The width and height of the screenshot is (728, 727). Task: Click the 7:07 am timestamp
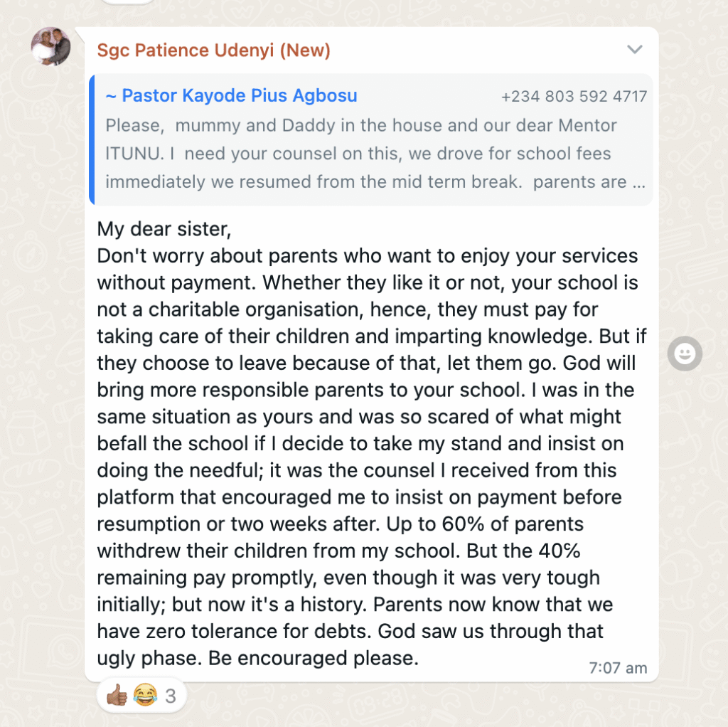(x=618, y=668)
